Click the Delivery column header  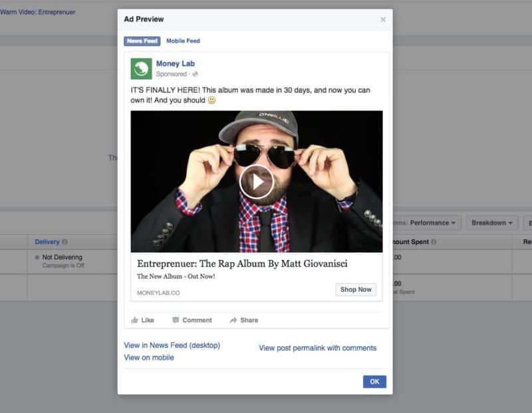47,241
